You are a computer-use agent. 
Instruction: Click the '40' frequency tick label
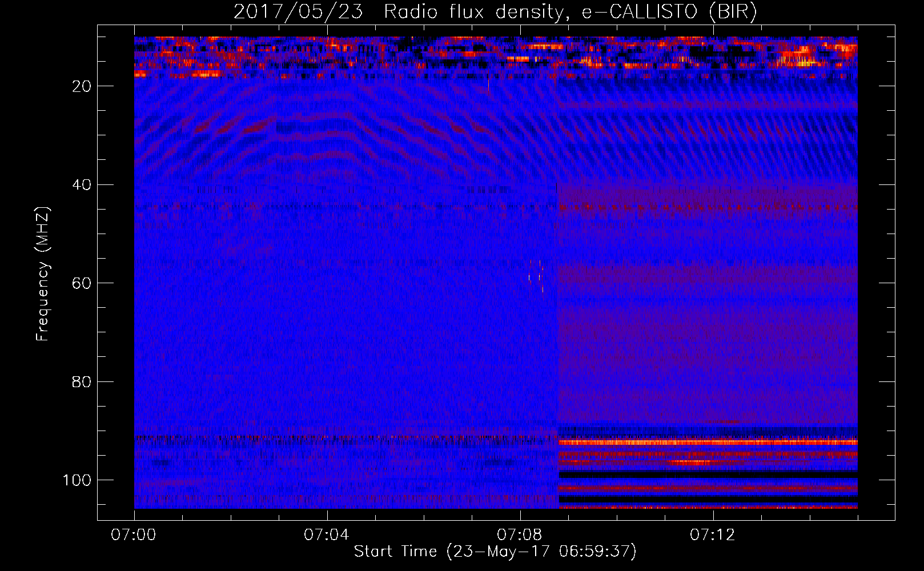pos(82,185)
